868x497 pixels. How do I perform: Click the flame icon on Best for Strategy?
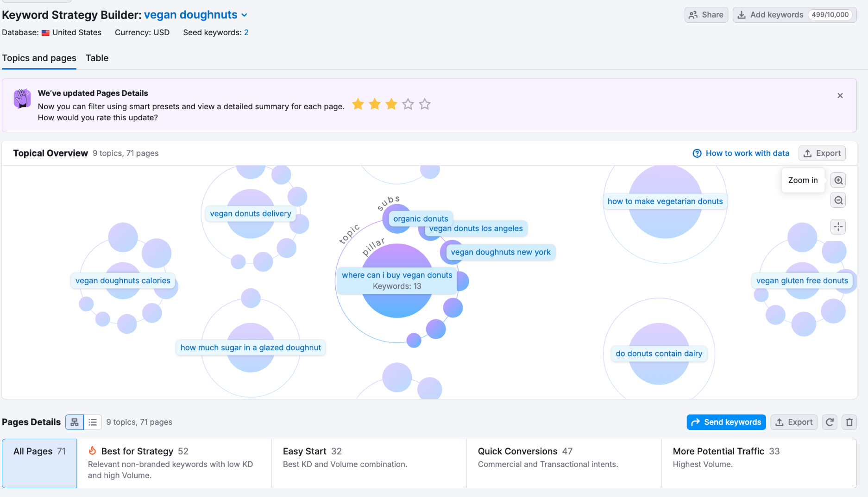[92, 450]
